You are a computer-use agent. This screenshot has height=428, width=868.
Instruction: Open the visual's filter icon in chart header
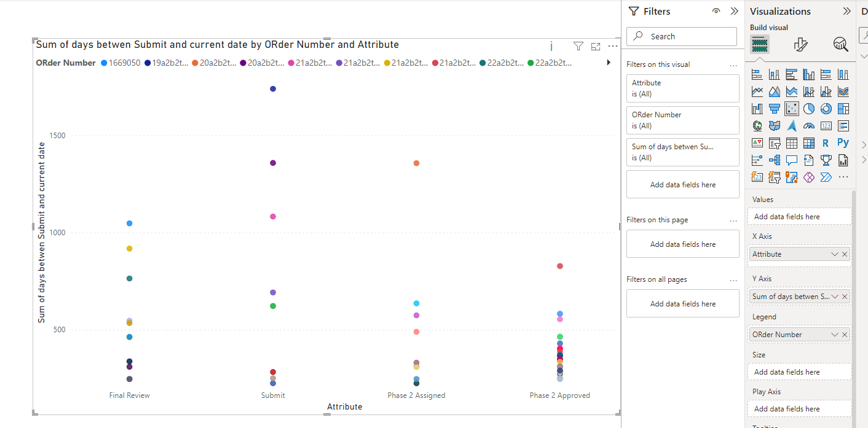point(578,46)
